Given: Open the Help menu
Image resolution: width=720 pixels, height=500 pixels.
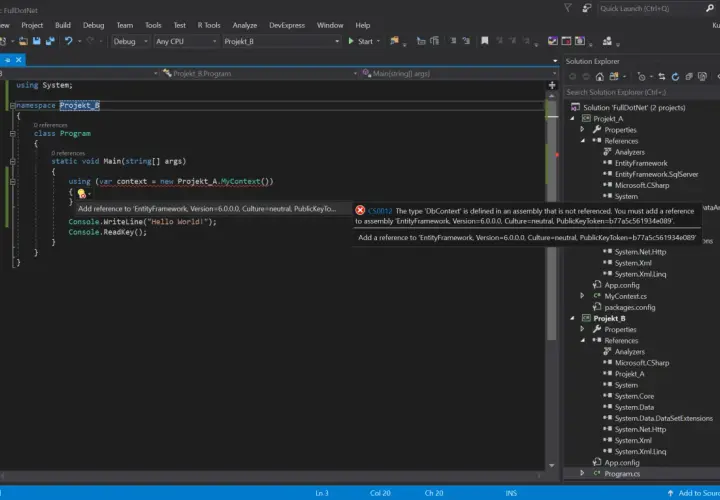Looking at the screenshot, I should click(x=363, y=25).
